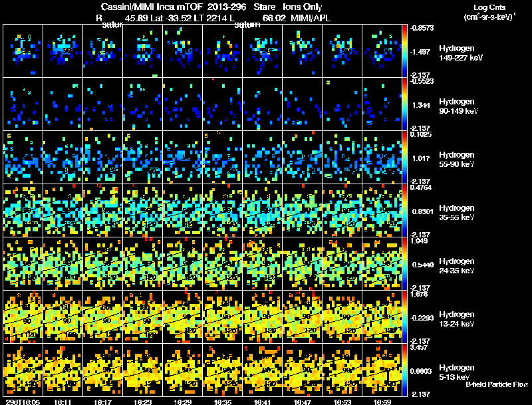Click the '0.5440' color scale value
The height and width of the screenshot is (405, 532).
[x=423, y=265]
